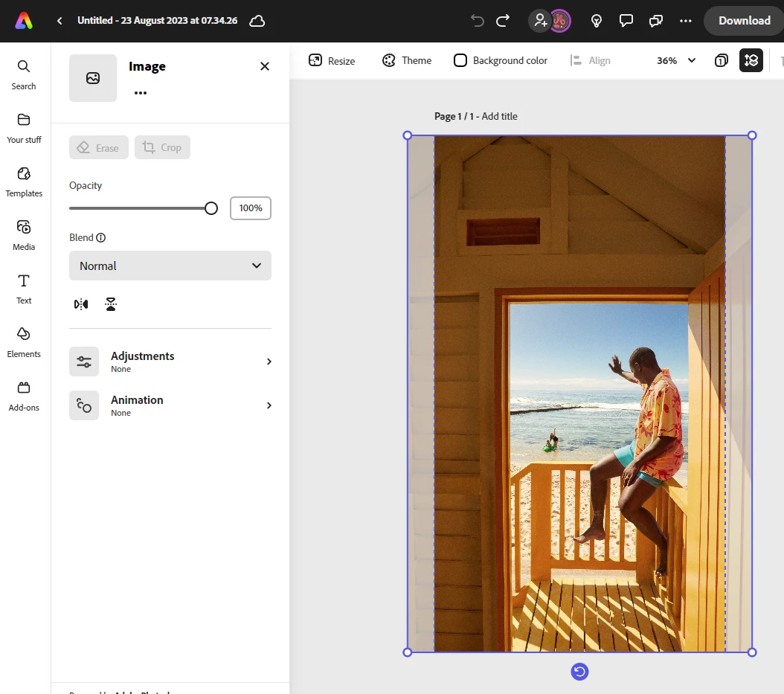Image resolution: width=784 pixels, height=694 pixels.
Task: Click the Image type thumbnail icon
Action: tap(93, 78)
